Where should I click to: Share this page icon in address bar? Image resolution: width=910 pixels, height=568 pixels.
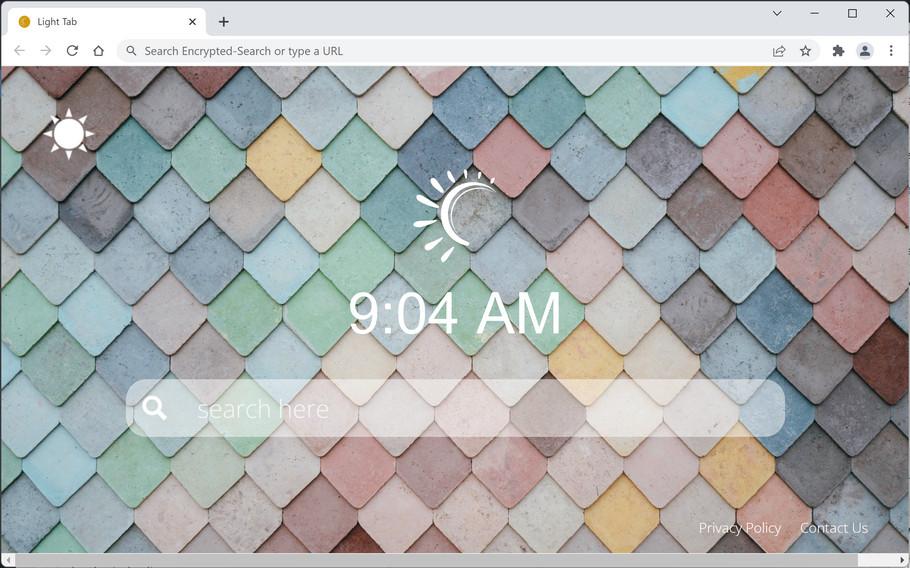779,51
